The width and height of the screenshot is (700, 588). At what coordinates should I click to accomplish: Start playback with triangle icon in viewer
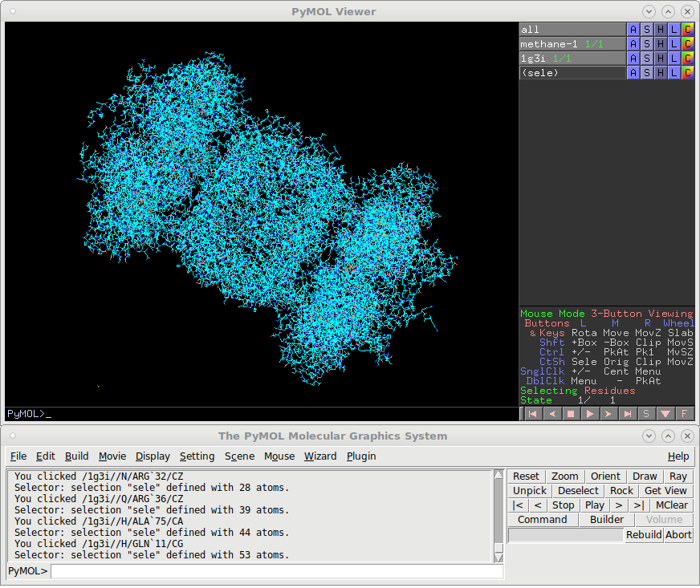click(590, 414)
